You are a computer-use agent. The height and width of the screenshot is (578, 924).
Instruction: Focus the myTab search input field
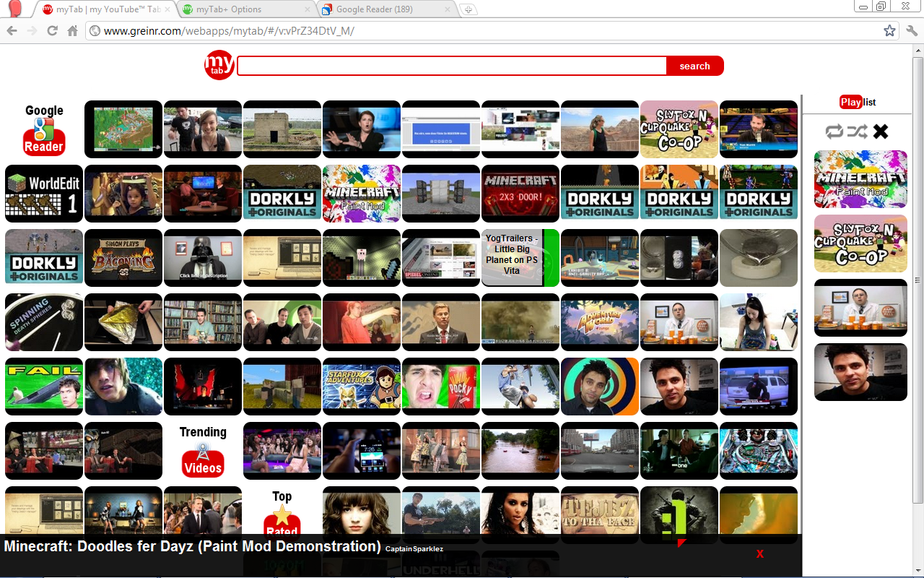coord(452,66)
